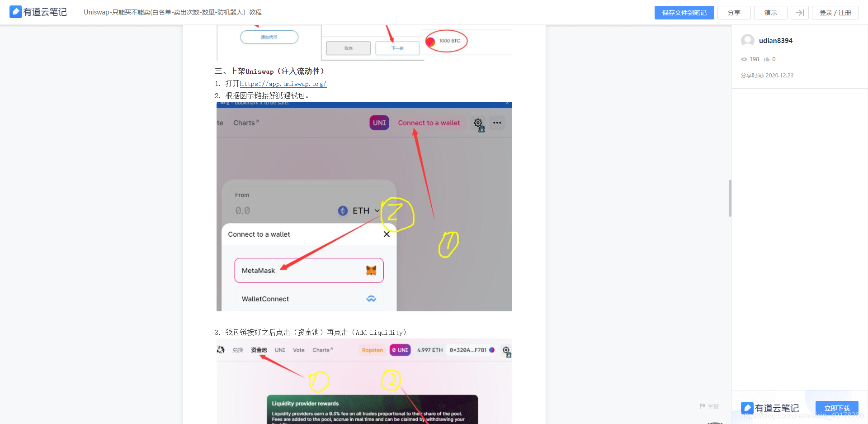The width and height of the screenshot is (868, 424).
Task: Click Ropsten network badge in lower screenshot
Action: pos(373,350)
